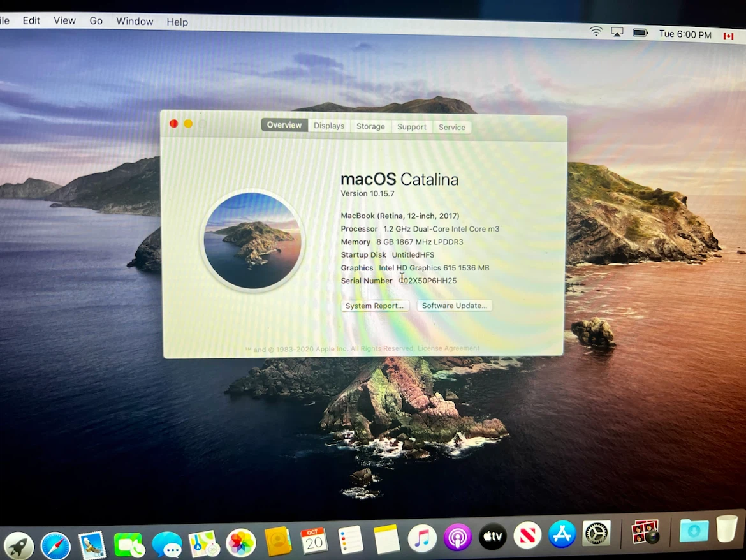Click the Startup Disk UntitledHFS line
This screenshot has height=560, width=746.
coord(387,255)
